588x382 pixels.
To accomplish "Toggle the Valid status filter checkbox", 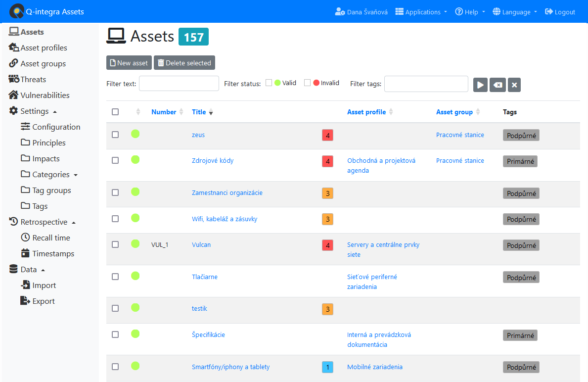I will click(269, 83).
